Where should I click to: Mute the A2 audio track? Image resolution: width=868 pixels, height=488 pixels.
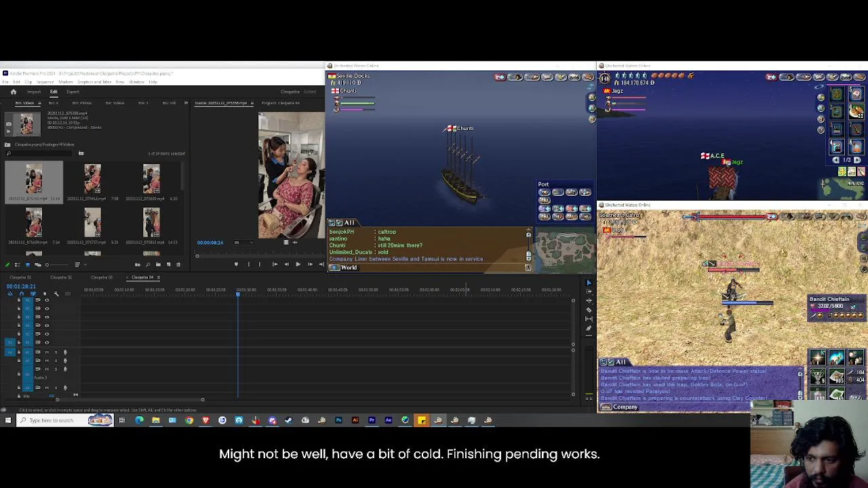click(47, 361)
